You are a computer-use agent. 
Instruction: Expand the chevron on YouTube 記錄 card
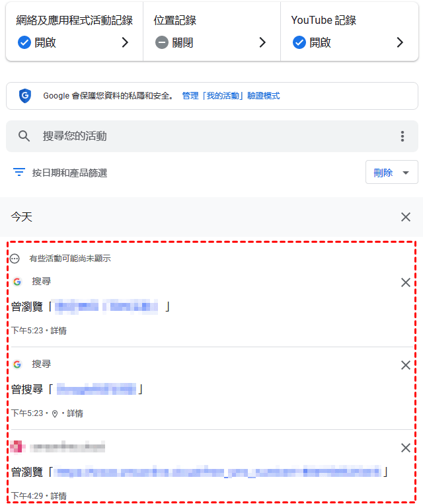400,42
